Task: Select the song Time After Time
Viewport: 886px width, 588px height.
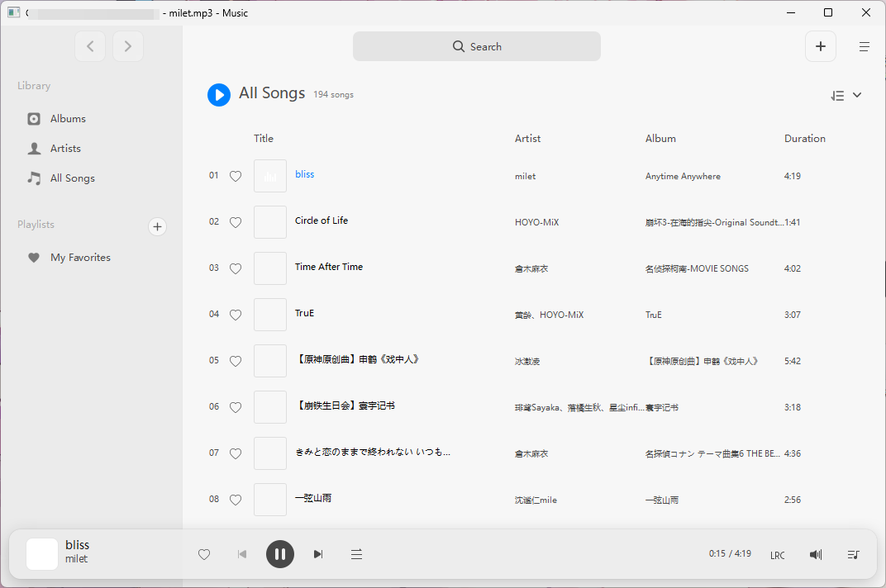Action: (329, 268)
